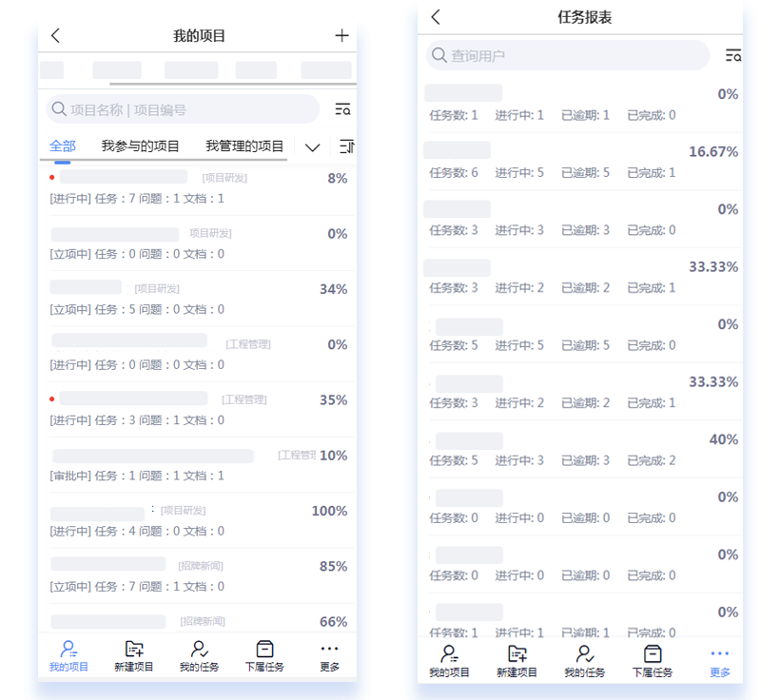Open filter icon beside 查询用户 search

pos(733,55)
